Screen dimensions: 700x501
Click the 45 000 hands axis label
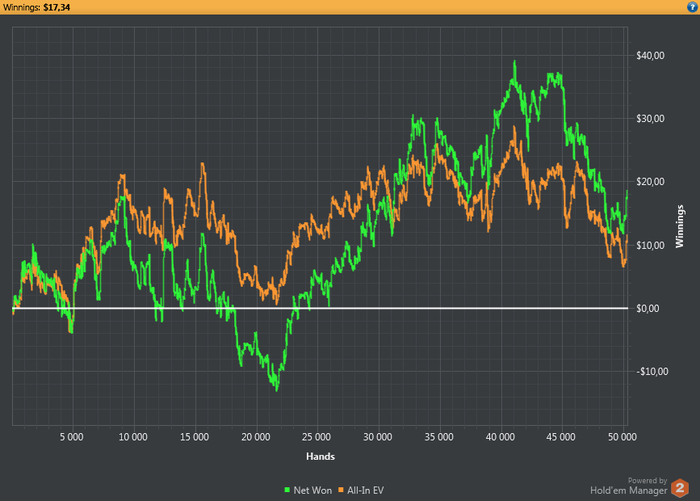561,437
